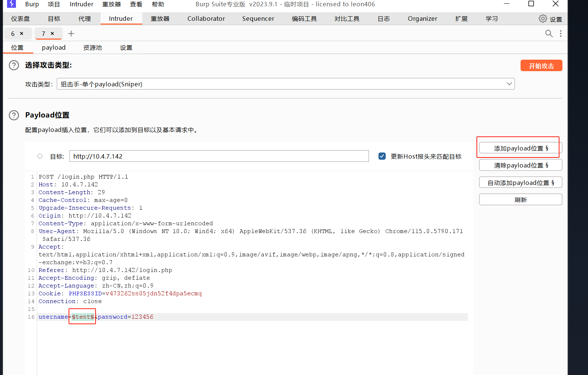The image size is (588, 375).
Task: Close Intruder tab 6
Action: pyautogui.click(x=21, y=33)
